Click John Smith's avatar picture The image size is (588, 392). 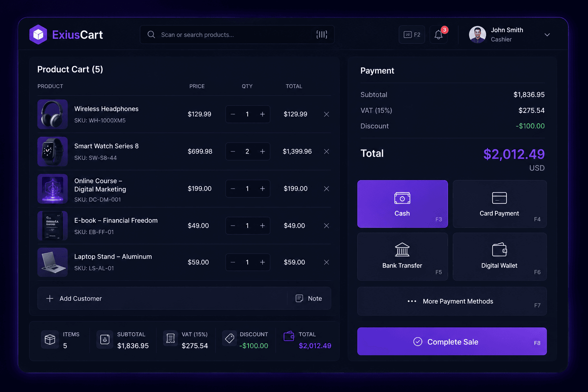point(477,34)
